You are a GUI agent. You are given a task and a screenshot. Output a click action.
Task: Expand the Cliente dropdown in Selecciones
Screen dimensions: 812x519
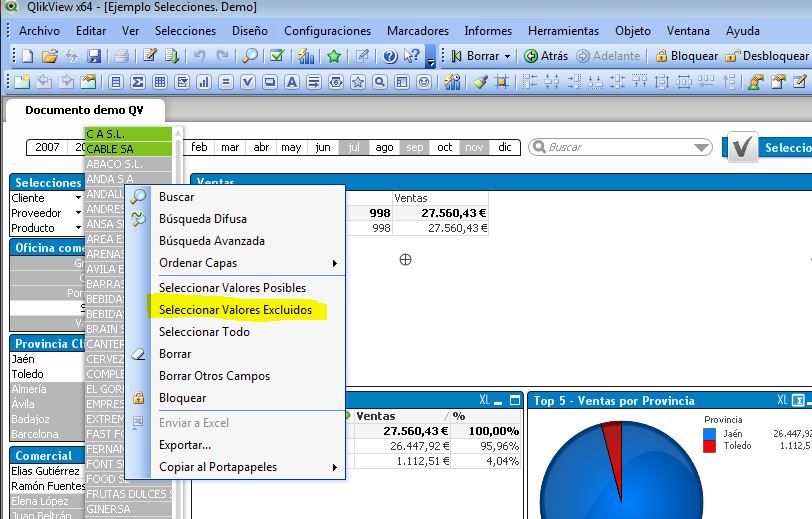(78, 198)
